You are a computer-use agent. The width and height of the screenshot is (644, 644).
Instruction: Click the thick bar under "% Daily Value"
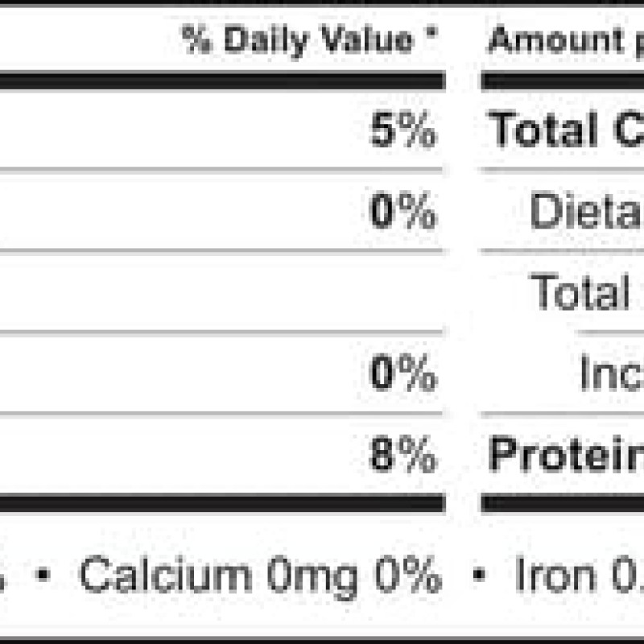tap(221, 81)
